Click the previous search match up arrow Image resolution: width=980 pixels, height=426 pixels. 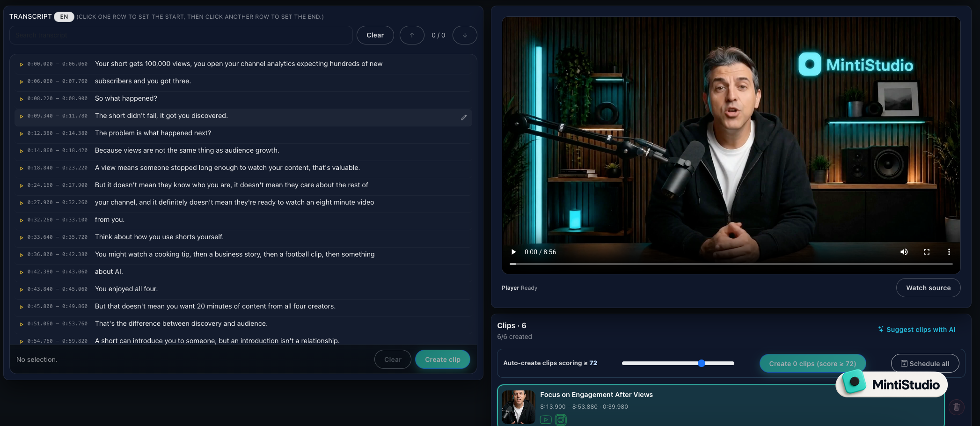(412, 35)
